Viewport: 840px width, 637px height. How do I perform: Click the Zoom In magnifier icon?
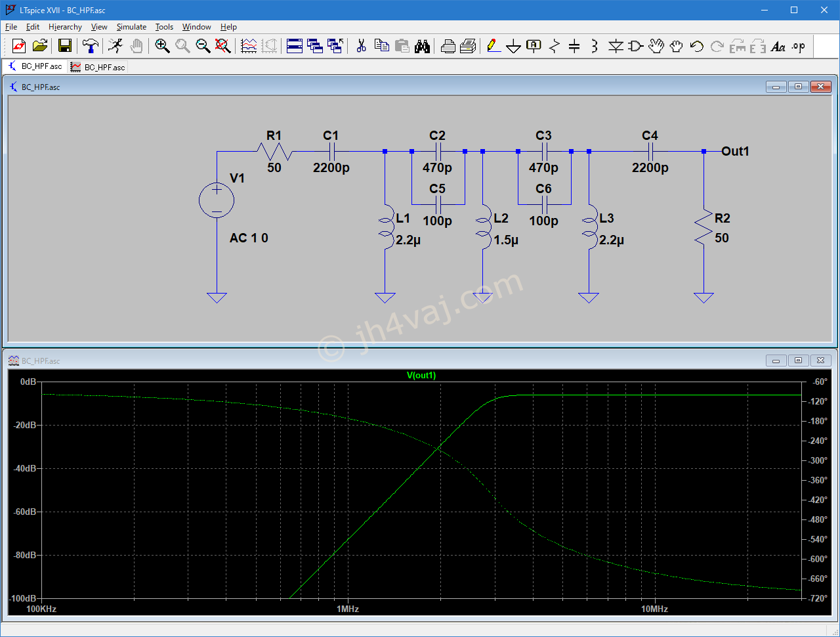pyautogui.click(x=162, y=46)
